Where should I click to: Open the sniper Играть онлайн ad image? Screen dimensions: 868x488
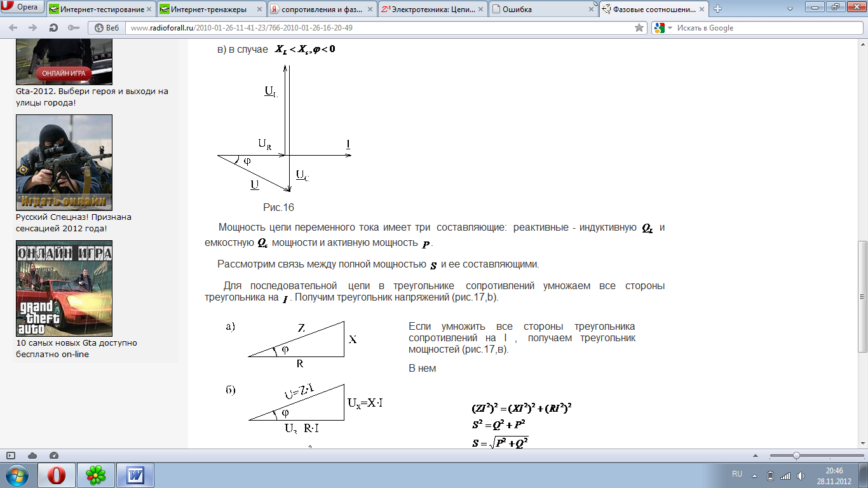(64, 163)
